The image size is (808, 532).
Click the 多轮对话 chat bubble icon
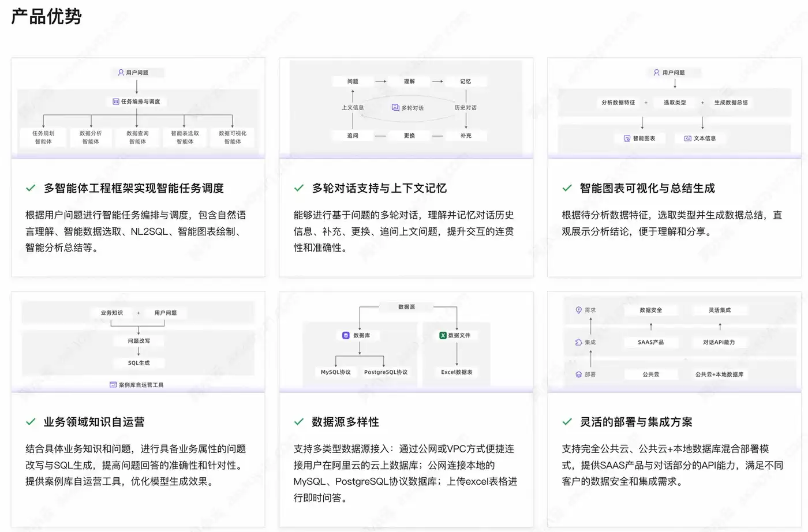(x=395, y=108)
